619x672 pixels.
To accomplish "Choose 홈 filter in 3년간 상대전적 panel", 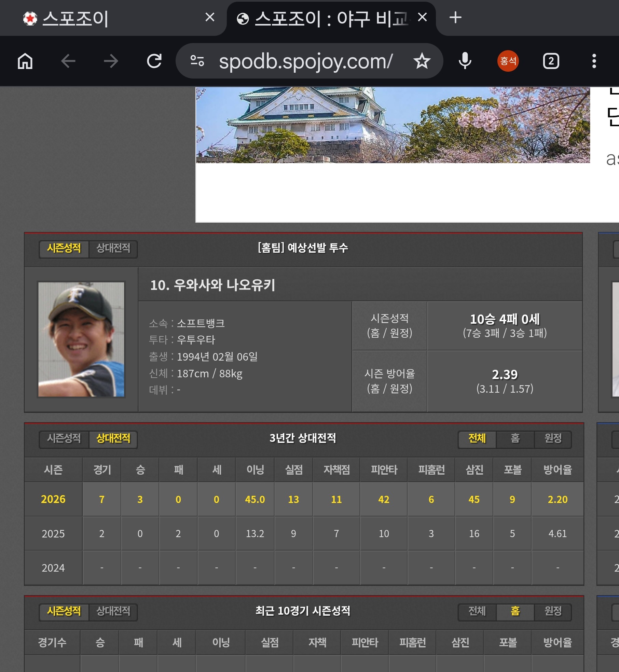I will tap(515, 438).
